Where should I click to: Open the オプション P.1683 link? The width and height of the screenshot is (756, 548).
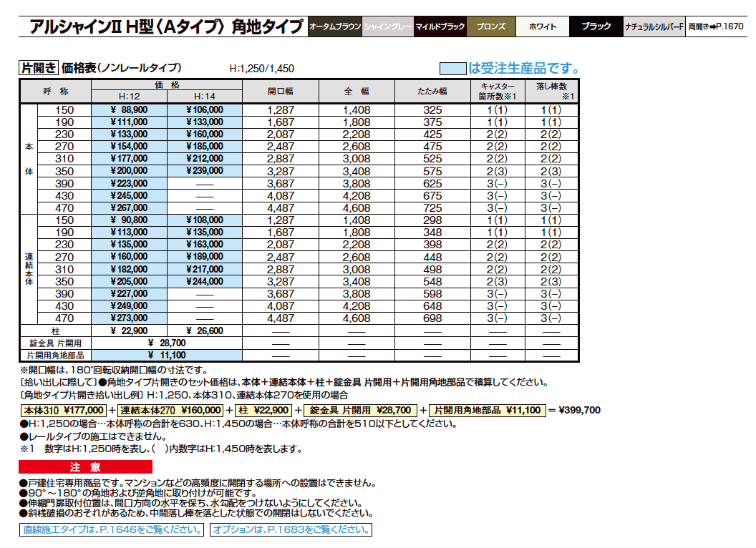tap(292, 532)
